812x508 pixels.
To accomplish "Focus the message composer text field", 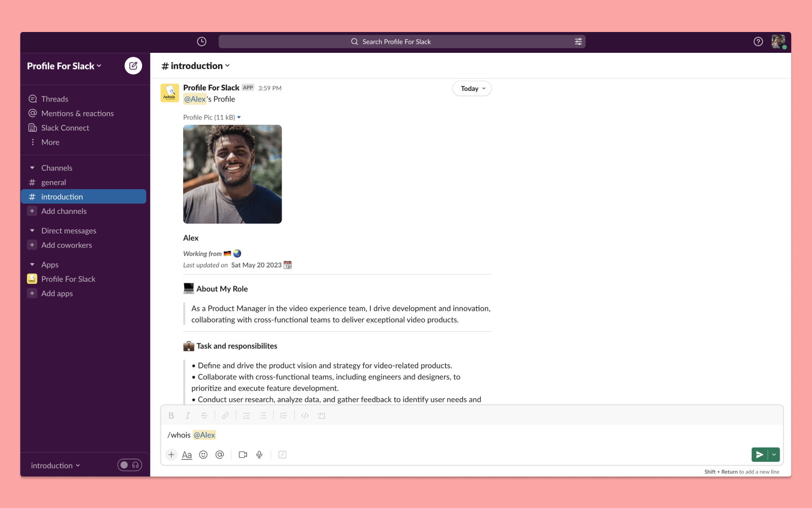I will coord(472,435).
